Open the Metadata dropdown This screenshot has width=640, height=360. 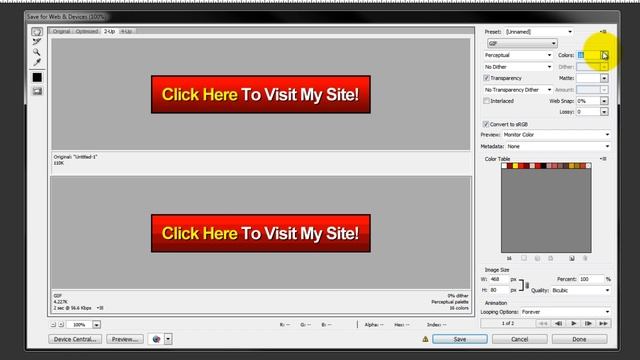click(558, 146)
